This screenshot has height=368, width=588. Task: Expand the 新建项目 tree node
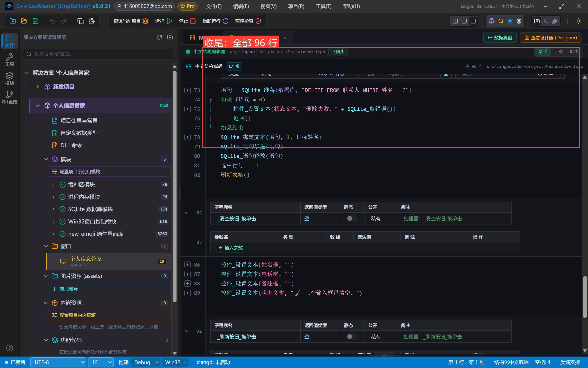point(37,87)
